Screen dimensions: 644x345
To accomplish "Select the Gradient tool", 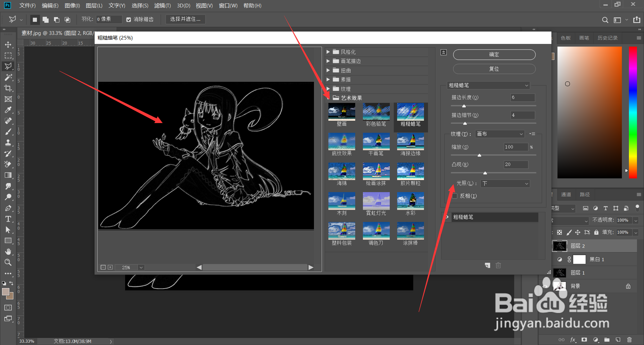I will pos(8,175).
